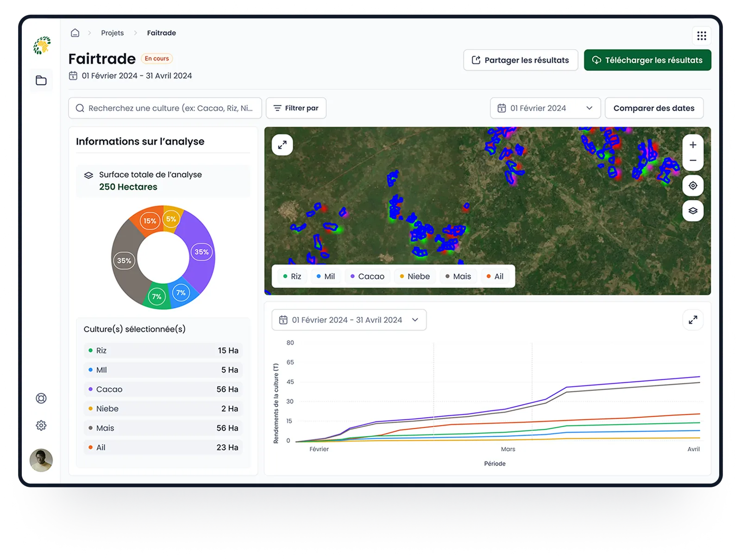Image resolution: width=741 pixels, height=560 pixels.
Task: Click Comparer des dates button
Action: point(654,108)
